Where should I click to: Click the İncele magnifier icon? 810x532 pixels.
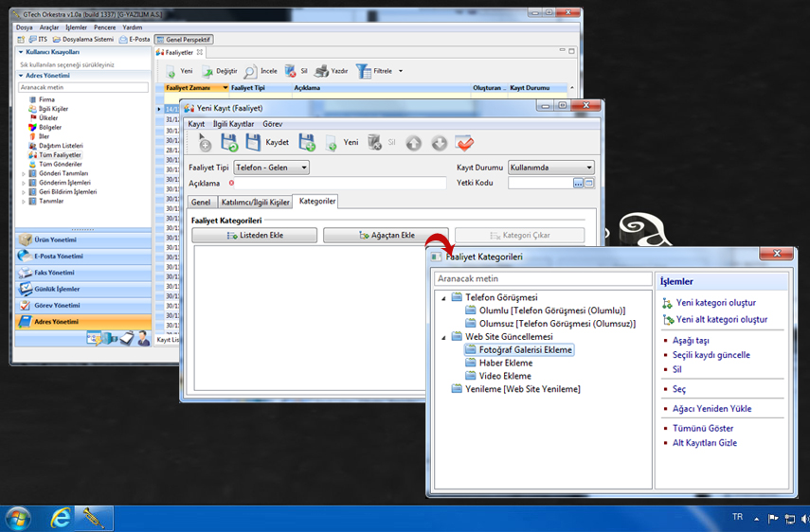click(x=250, y=71)
